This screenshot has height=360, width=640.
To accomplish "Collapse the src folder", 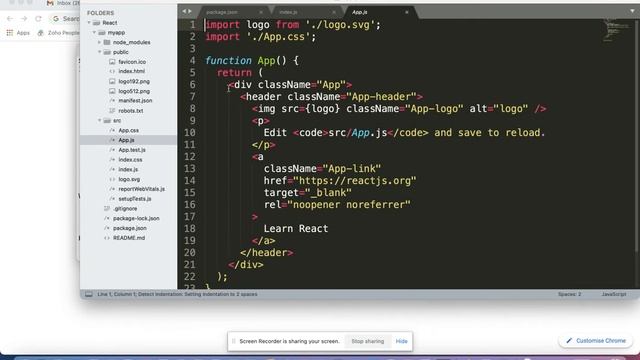I will [x=99, y=120].
